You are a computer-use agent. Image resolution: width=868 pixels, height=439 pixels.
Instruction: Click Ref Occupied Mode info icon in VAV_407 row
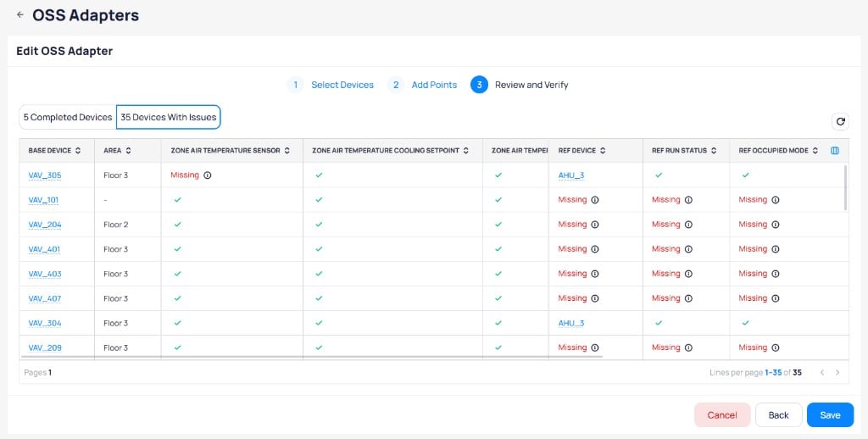[776, 298]
